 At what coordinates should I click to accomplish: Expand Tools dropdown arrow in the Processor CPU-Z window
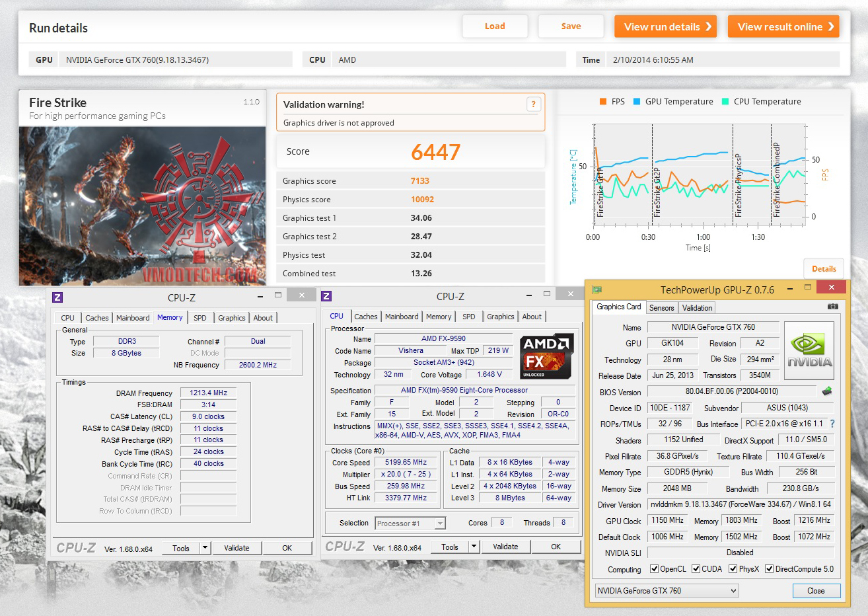pos(474,547)
